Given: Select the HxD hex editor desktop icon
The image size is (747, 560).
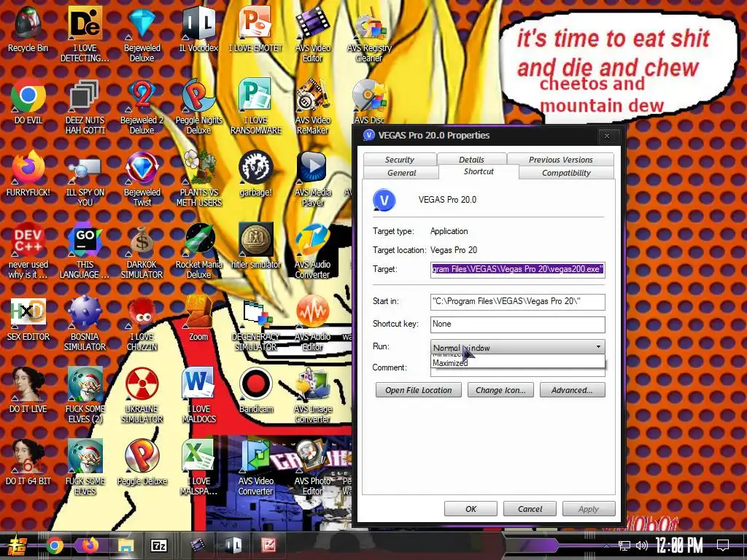Looking at the screenshot, I should [28, 319].
